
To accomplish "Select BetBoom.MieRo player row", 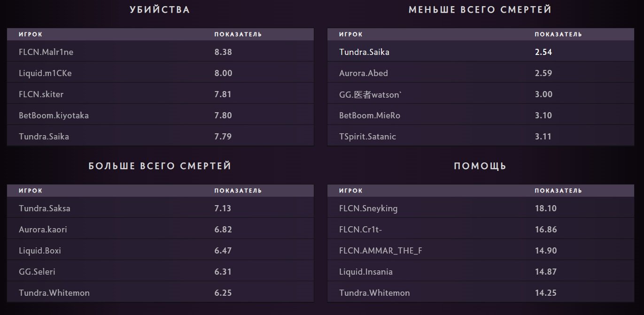I will click(x=370, y=115).
